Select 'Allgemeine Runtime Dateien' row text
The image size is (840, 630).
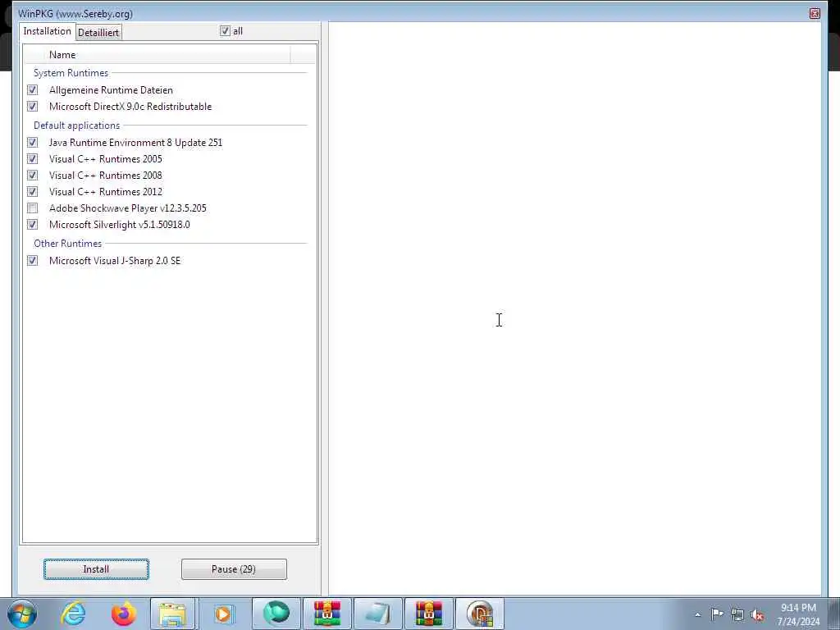click(111, 90)
